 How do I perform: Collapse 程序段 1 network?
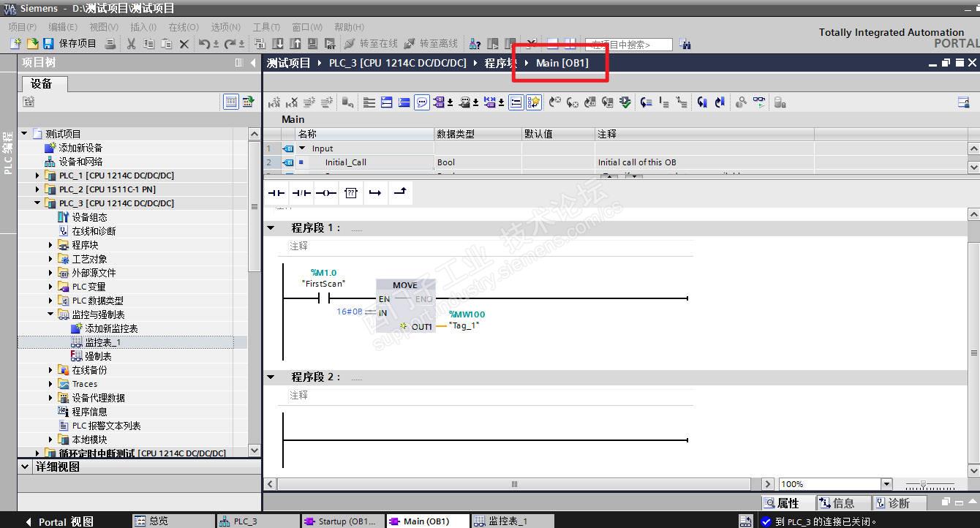(x=271, y=228)
